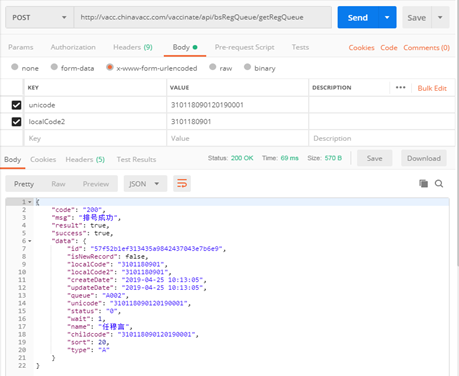Screen dimensions: 459x376
Task: Toggle the localCode2 row checkbox
Action: tap(16, 122)
